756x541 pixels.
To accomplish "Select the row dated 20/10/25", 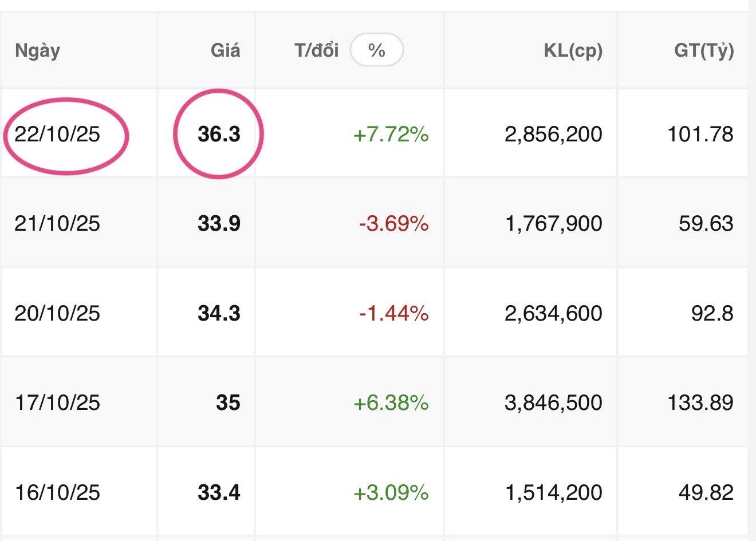I will pyautogui.click(x=375, y=313).
